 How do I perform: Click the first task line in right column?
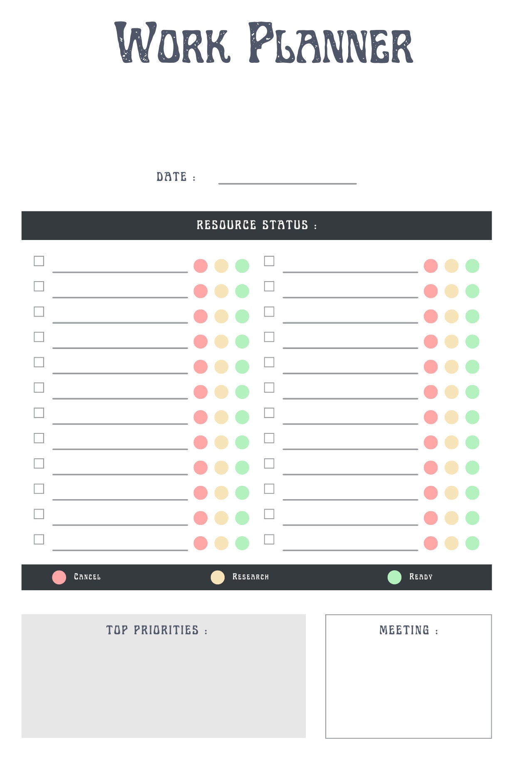pyautogui.click(x=350, y=272)
